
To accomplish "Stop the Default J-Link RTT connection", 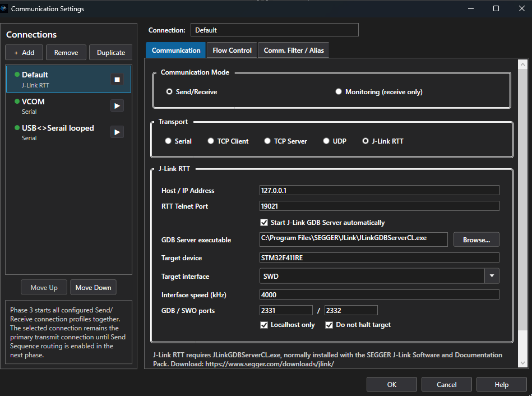I will click(117, 80).
